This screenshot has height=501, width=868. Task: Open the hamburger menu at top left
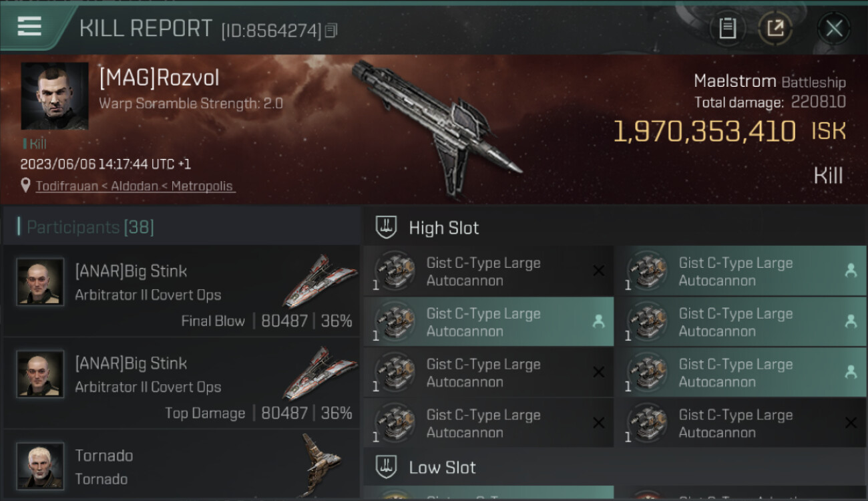[30, 27]
